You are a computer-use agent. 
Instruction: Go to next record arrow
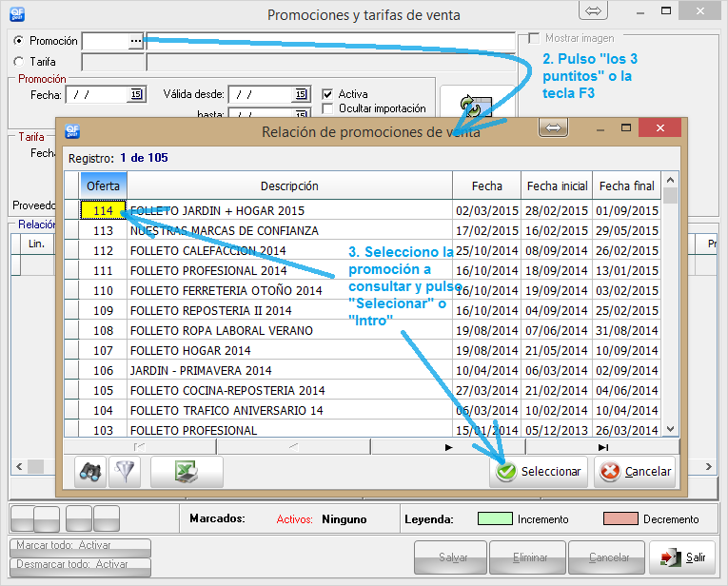point(448,447)
